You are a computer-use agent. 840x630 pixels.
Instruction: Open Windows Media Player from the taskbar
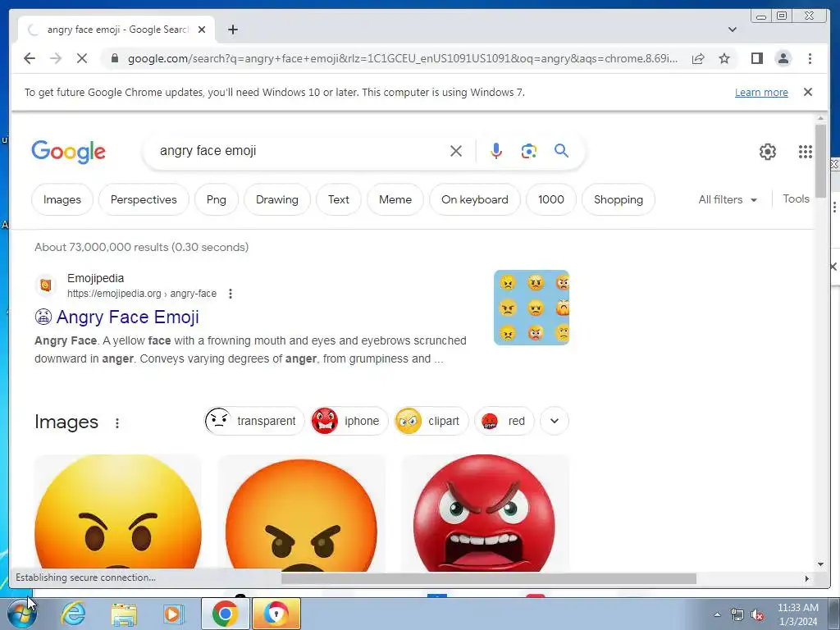coord(173,614)
